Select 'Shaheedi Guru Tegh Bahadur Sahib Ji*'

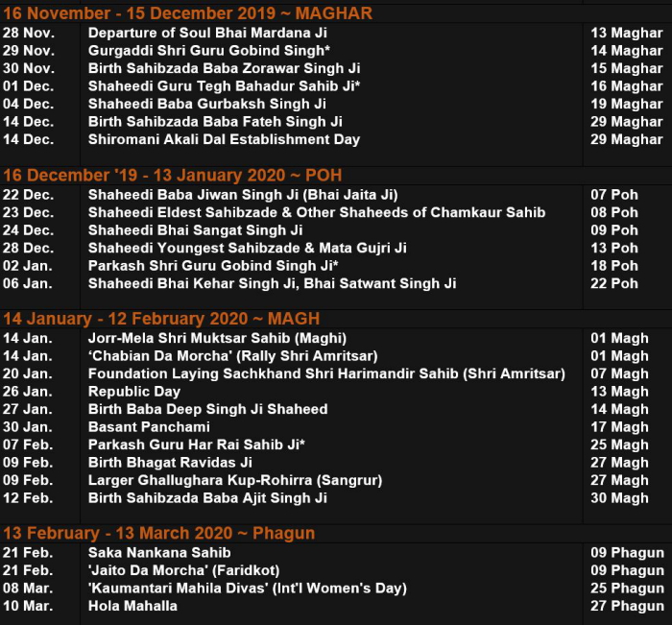[x=224, y=86]
